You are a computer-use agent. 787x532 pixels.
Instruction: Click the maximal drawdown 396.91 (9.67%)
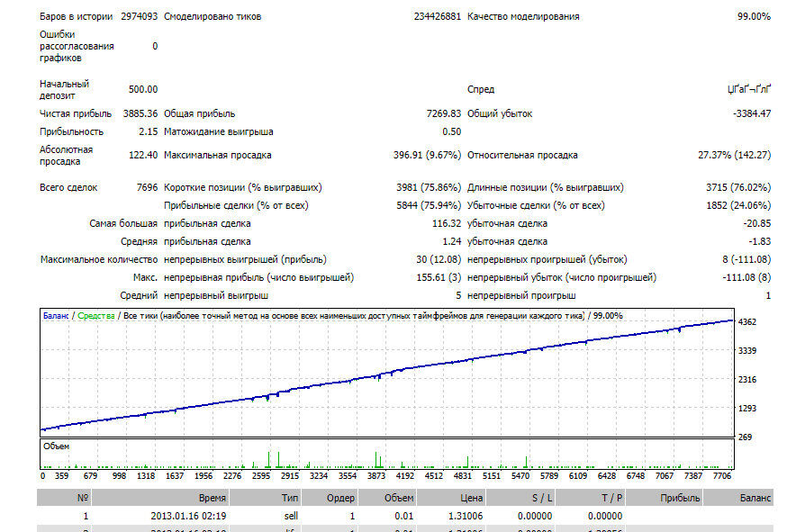pyautogui.click(x=427, y=155)
